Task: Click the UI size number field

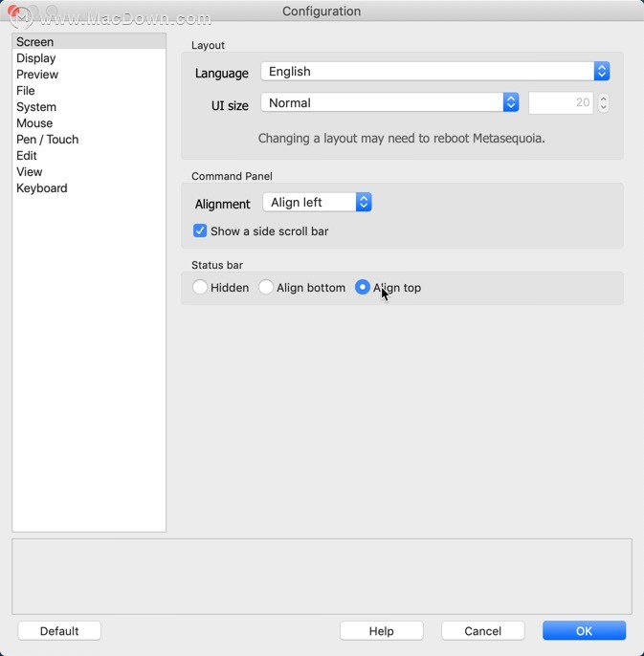Action: [x=561, y=103]
